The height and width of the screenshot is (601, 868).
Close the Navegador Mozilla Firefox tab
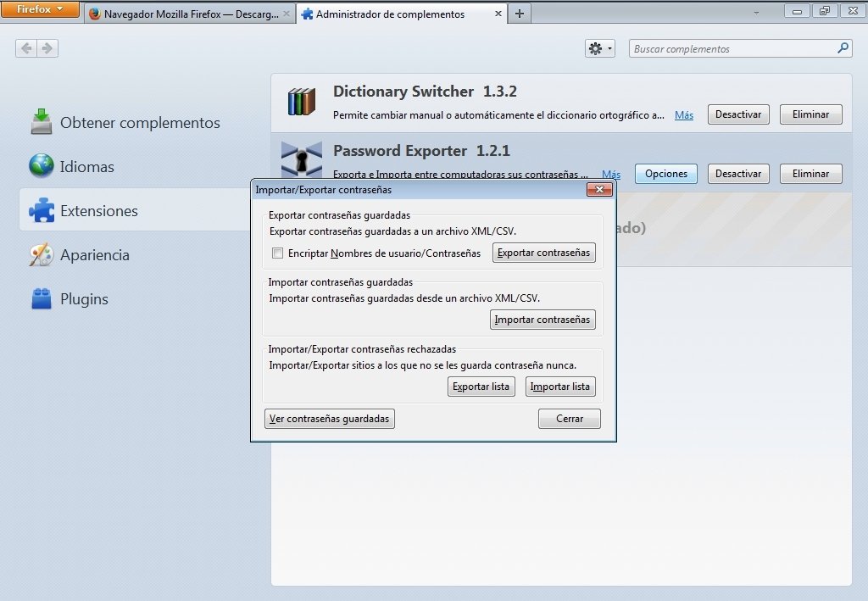[287, 14]
